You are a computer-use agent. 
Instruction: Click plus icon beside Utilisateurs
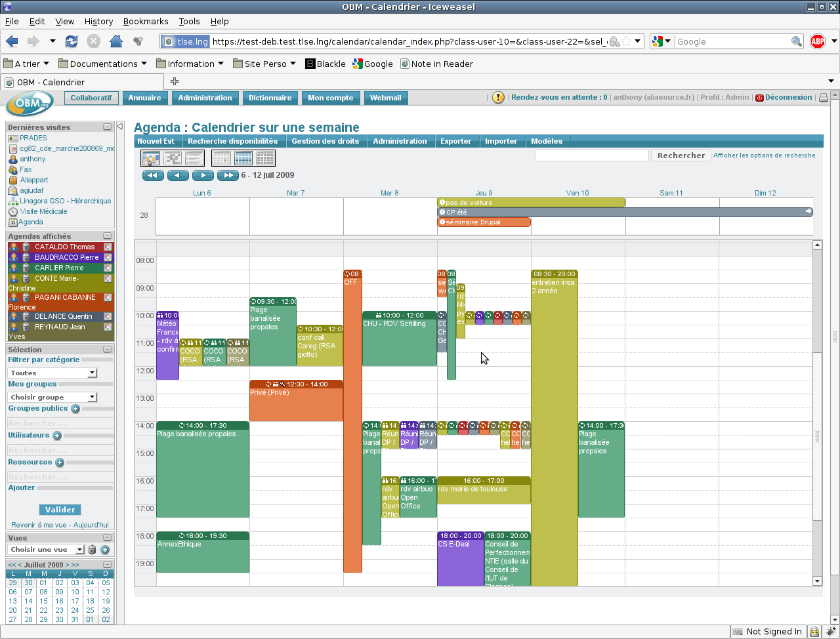coord(57,436)
